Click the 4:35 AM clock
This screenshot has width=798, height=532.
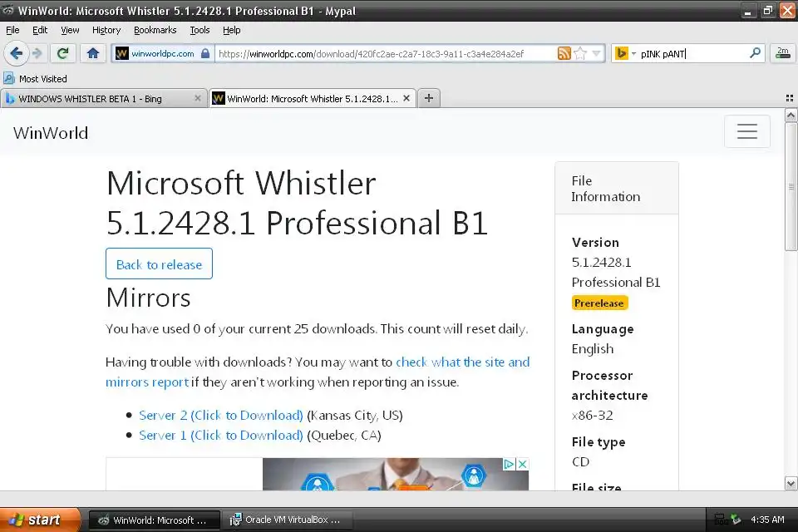coord(767,520)
